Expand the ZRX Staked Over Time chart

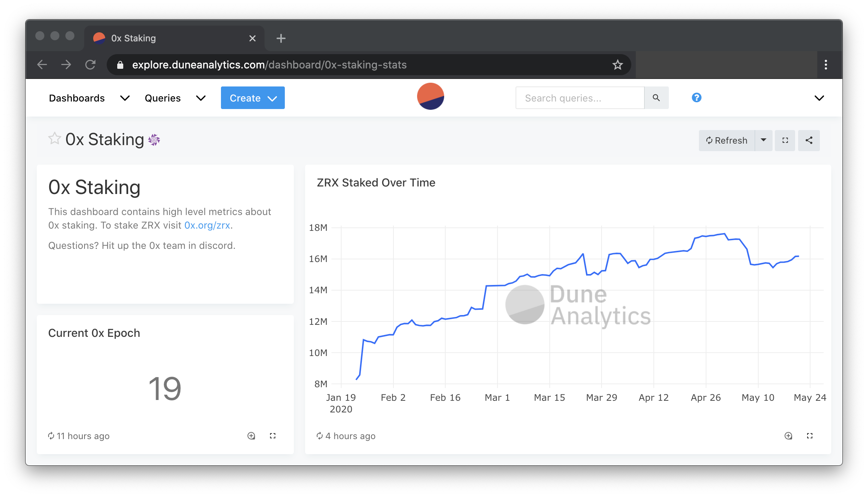click(x=810, y=436)
